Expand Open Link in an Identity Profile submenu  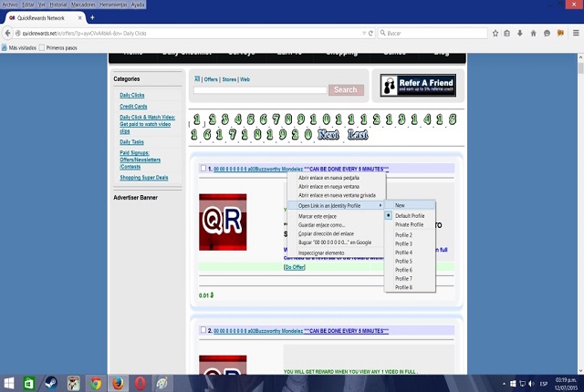pyautogui.click(x=336, y=205)
